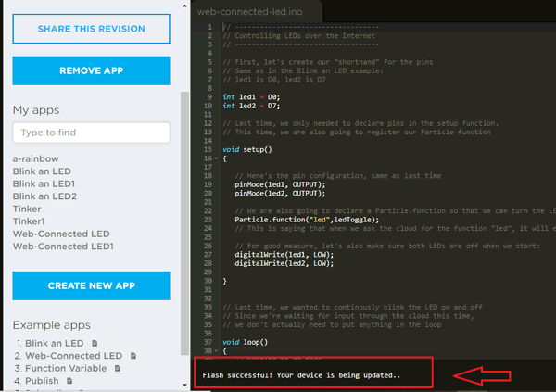This screenshot has height=392, width=556.
Task: Open the a-rainbow app
Action: [x=35, y=158]
